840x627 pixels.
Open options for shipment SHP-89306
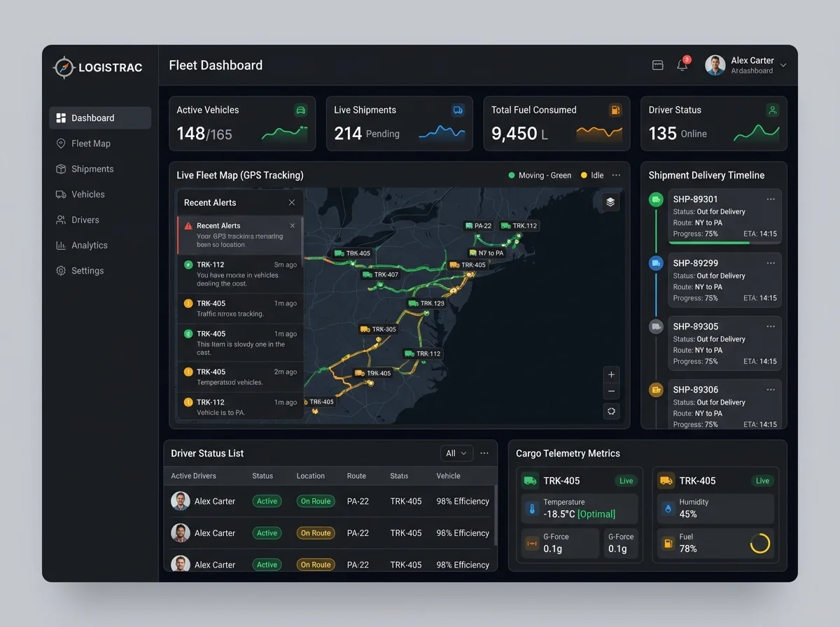tap(771, 390)
